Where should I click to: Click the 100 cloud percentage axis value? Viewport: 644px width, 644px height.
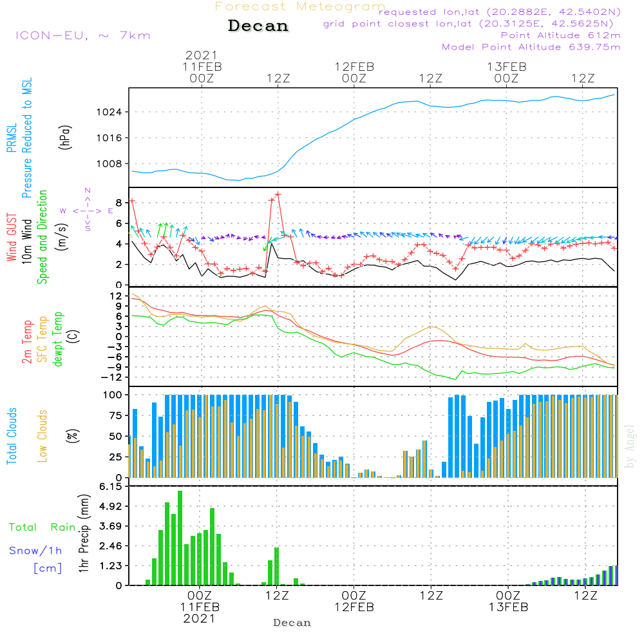(x=112, y=395)
